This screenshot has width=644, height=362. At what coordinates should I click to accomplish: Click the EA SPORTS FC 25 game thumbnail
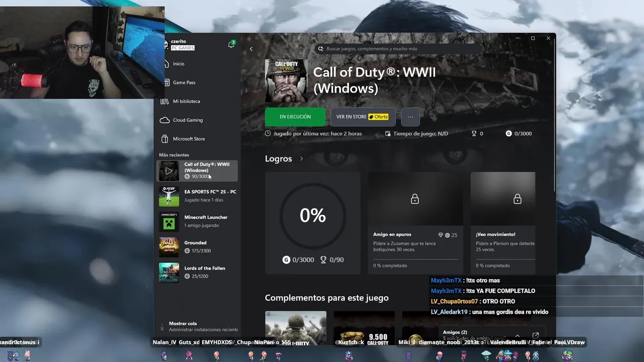coord(169,196)
